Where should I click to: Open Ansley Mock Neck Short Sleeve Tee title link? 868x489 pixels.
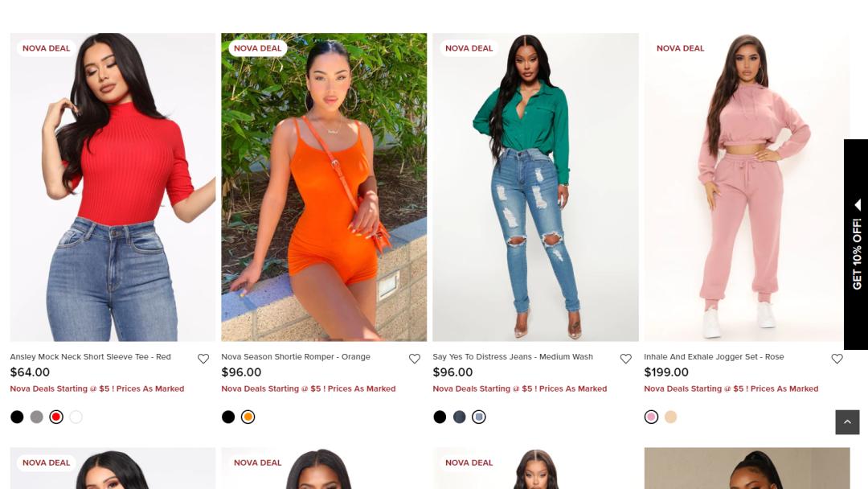tap(90, 356)
